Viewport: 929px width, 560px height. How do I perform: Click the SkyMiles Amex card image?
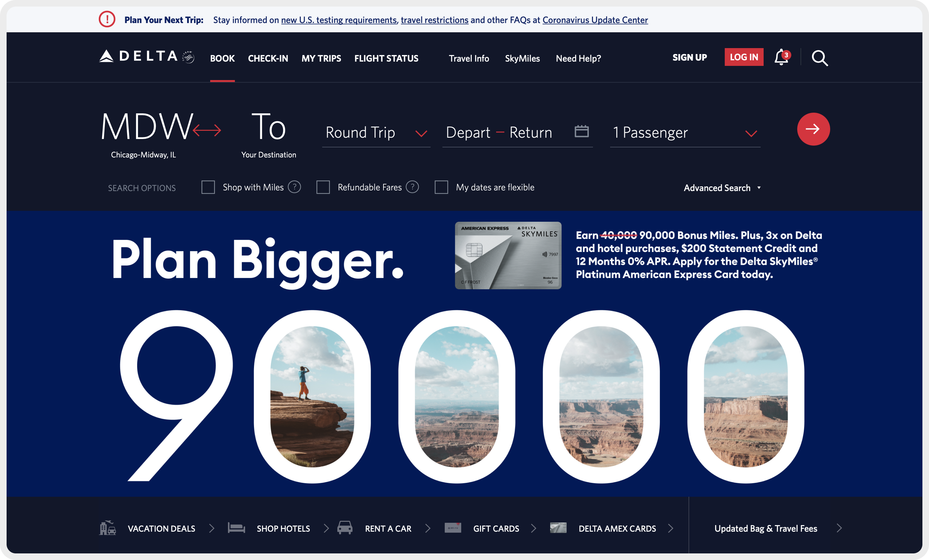coord(508,255)
